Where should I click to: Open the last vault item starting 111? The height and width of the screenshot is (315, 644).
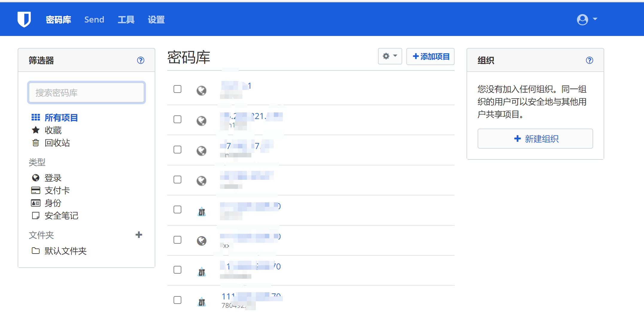(x=251, y=296)
